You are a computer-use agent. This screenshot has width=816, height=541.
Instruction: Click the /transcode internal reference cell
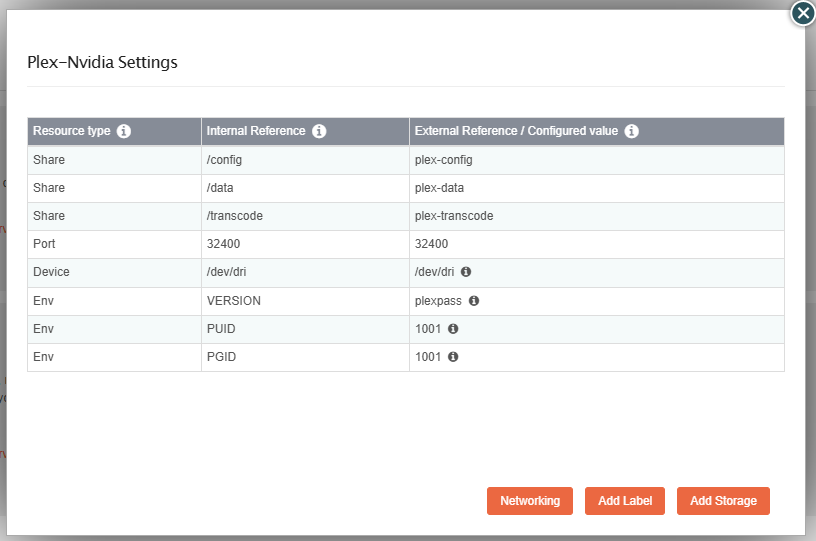(x=233, y=216)
